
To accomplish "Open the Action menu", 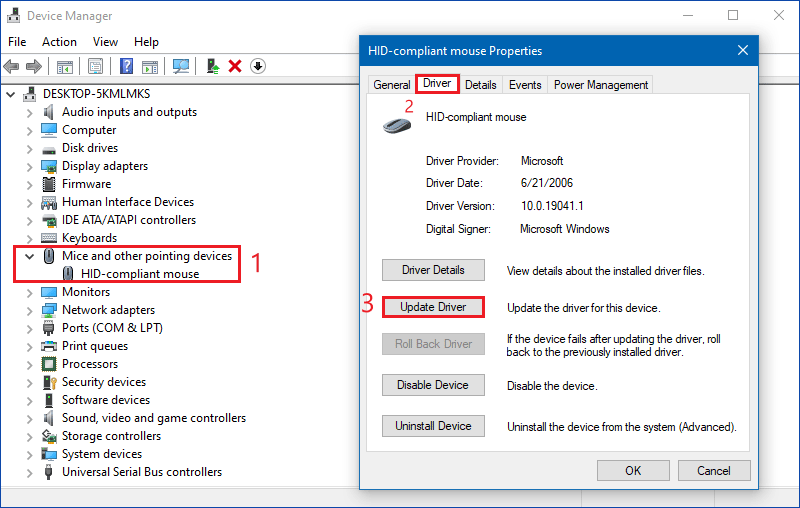I will [59, 42].
